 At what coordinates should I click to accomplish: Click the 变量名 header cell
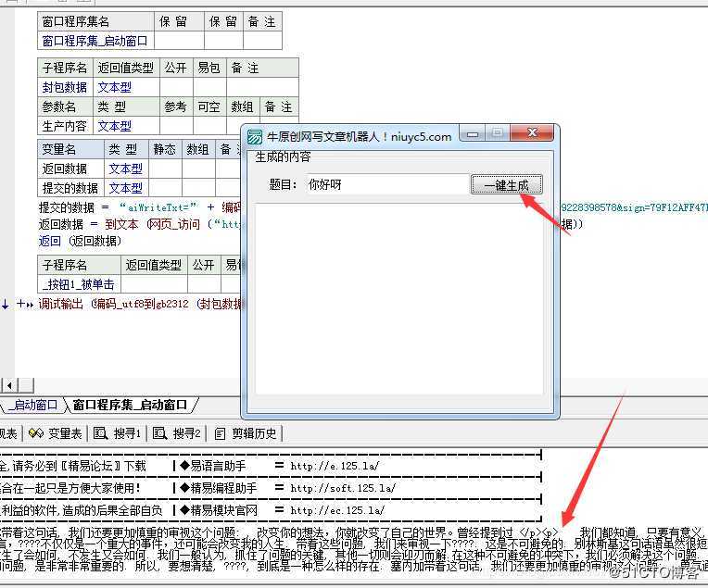coord(70,149)
